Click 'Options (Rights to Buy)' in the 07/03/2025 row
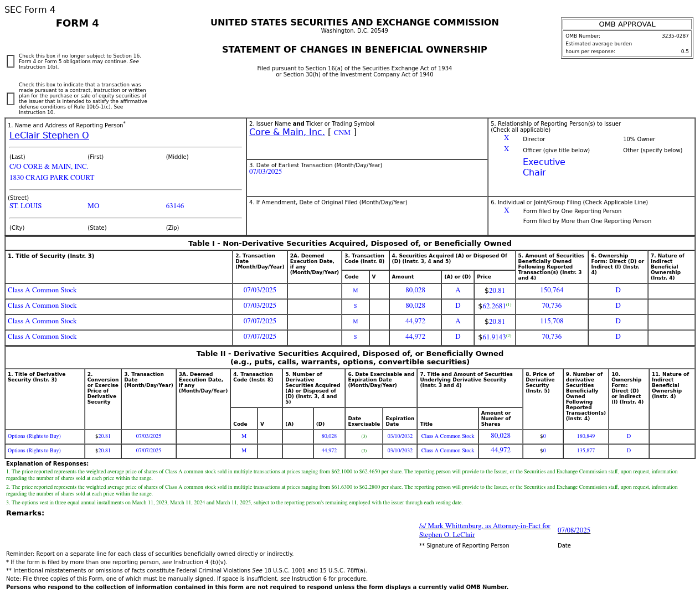This screenshot has width=700, height=604. click(34, 436)
